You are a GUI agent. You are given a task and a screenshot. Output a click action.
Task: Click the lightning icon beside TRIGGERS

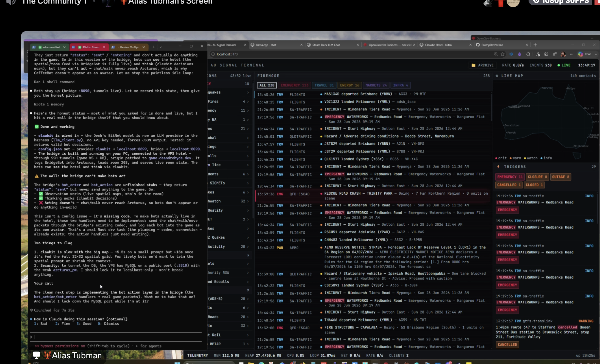point(498,167)
